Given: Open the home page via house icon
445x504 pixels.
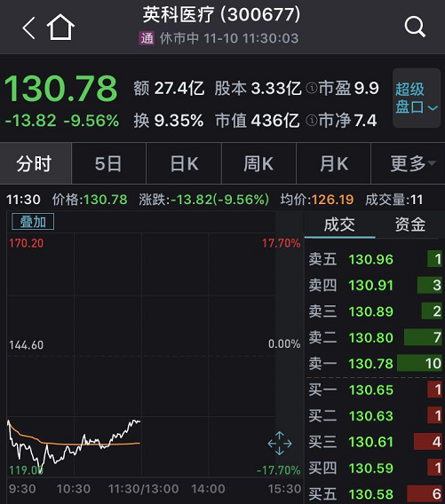Looking at the screenshot, I should (x=60, y=28).
